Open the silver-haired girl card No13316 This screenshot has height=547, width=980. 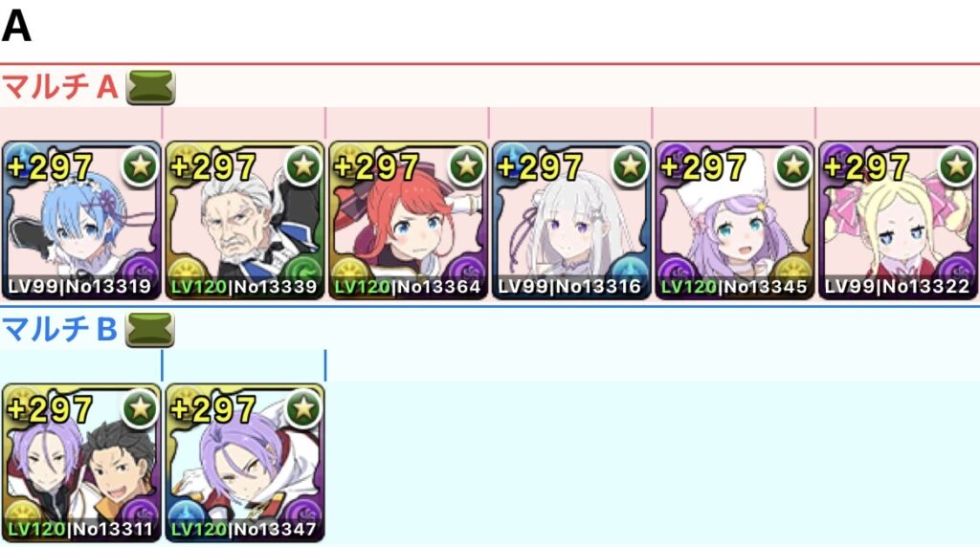tap(572, 220)
